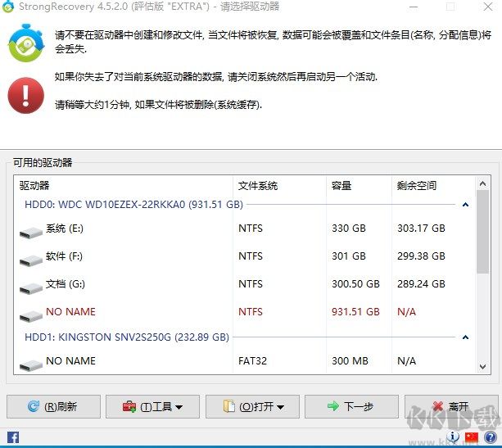Click the 剩余空间 column header
Viewport: 502px width, 448px height.
pyautogui.click(x=434, y=185)
